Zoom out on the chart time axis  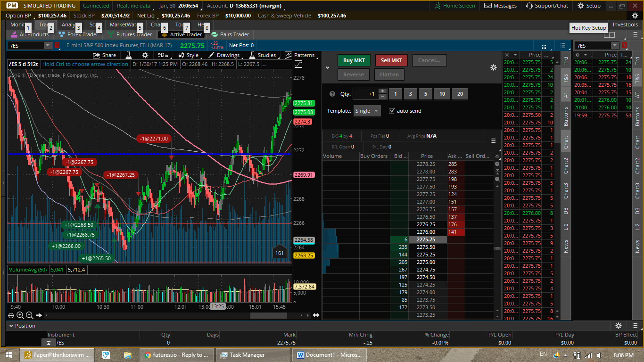pos(29,315)
